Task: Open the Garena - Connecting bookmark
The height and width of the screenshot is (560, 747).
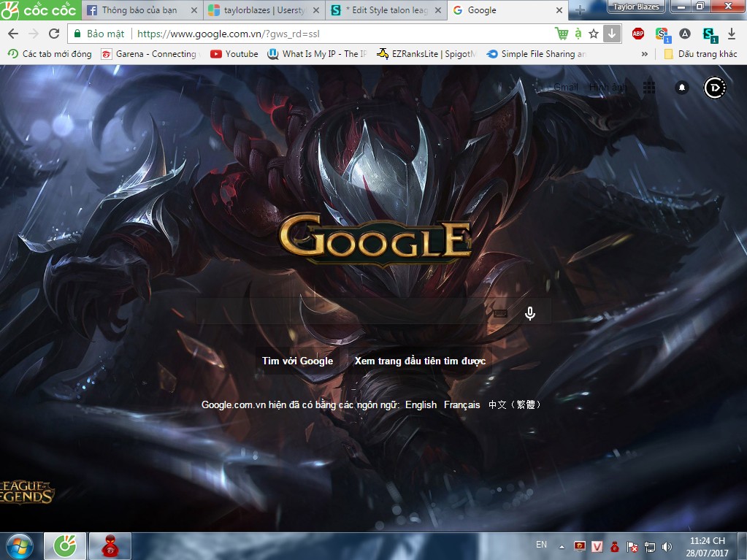Action: click(x=150, y=54)
